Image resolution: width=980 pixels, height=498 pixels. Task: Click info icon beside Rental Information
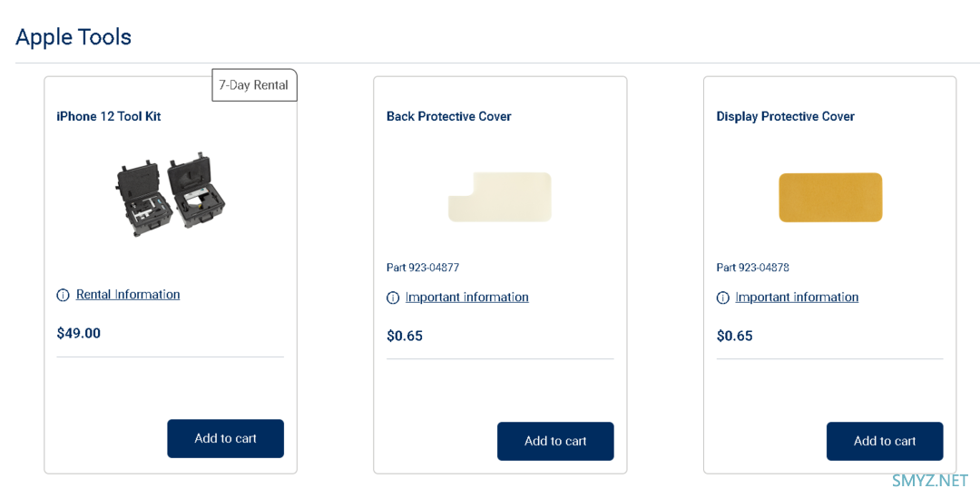[x=63, y=295]
